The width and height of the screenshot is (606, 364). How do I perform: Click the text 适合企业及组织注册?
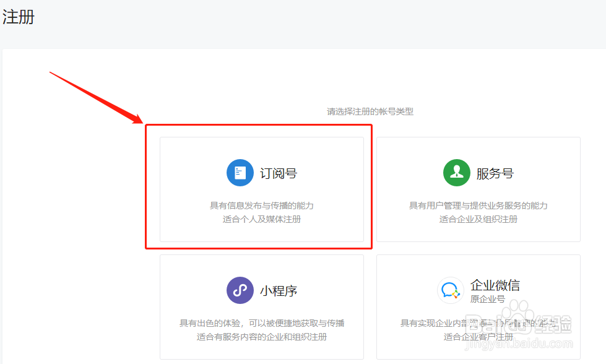(x=478, y=220)
